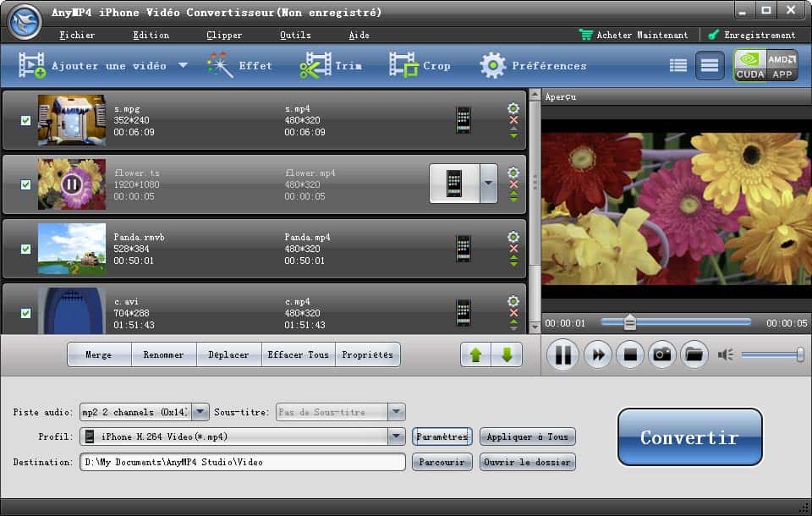This screenshot has height=516, width=812.
Task: Click the Parcourir button
Action: coord(442,462)
